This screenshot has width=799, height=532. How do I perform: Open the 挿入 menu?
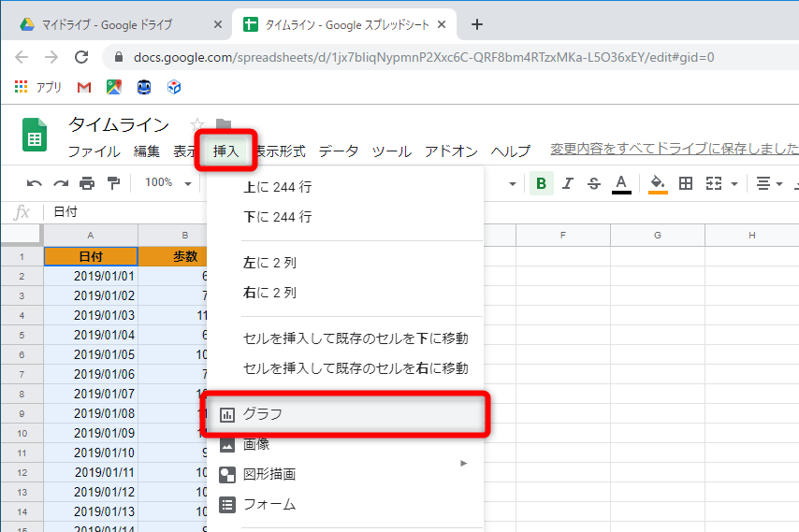(x=225, y=151)
